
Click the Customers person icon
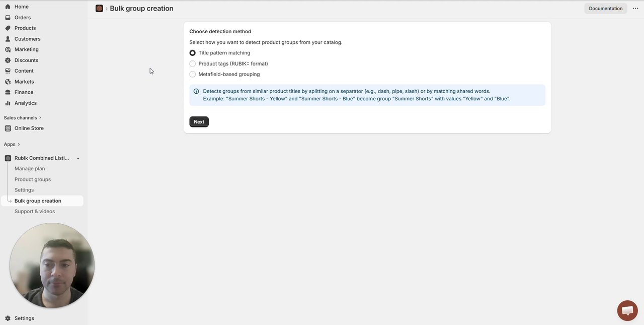tap(8, 39)
